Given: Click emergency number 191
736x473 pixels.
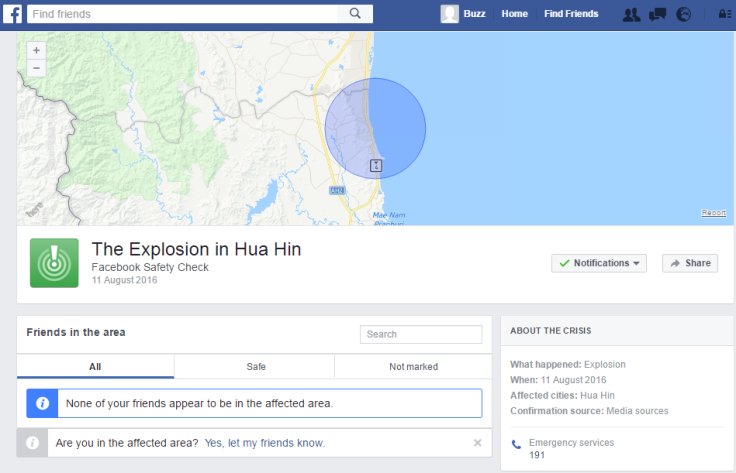Looking at the screenshot, I should point(537,455).
